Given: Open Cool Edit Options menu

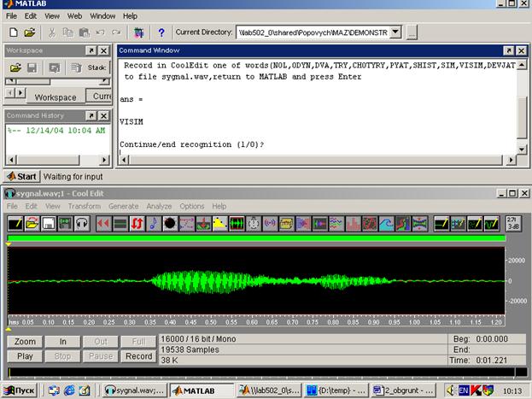Looking at the screenshot, I should pos(191,206).
